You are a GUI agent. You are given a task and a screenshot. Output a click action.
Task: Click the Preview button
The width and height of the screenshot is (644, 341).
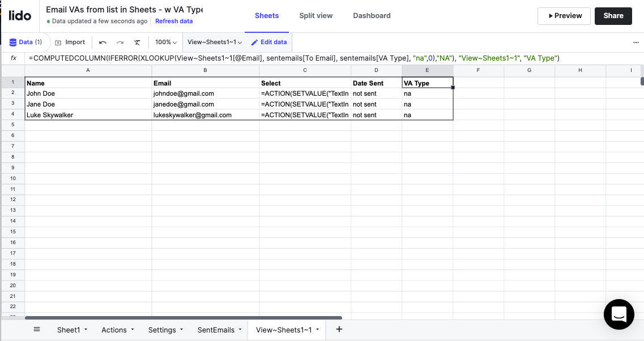pyautogui.click(x=564, y=16)
